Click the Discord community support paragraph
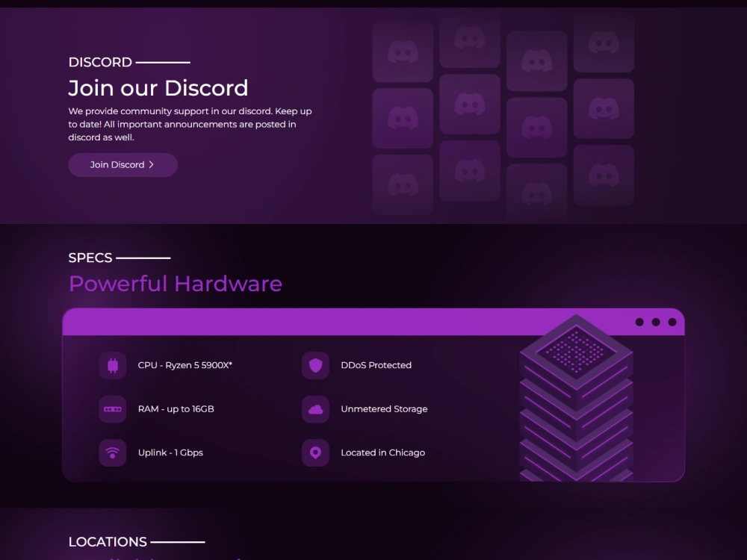 tap(190, 124)
